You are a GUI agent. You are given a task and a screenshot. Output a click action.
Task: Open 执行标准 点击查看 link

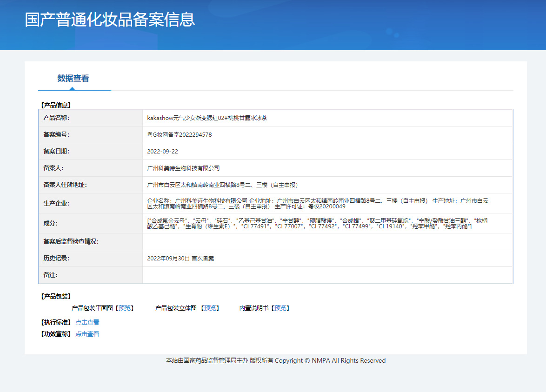coord(87,322)
